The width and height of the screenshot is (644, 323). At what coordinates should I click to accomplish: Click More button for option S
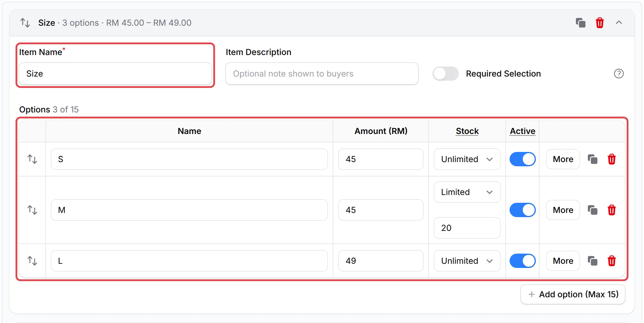pyautogui.click(x=563, y=159)
